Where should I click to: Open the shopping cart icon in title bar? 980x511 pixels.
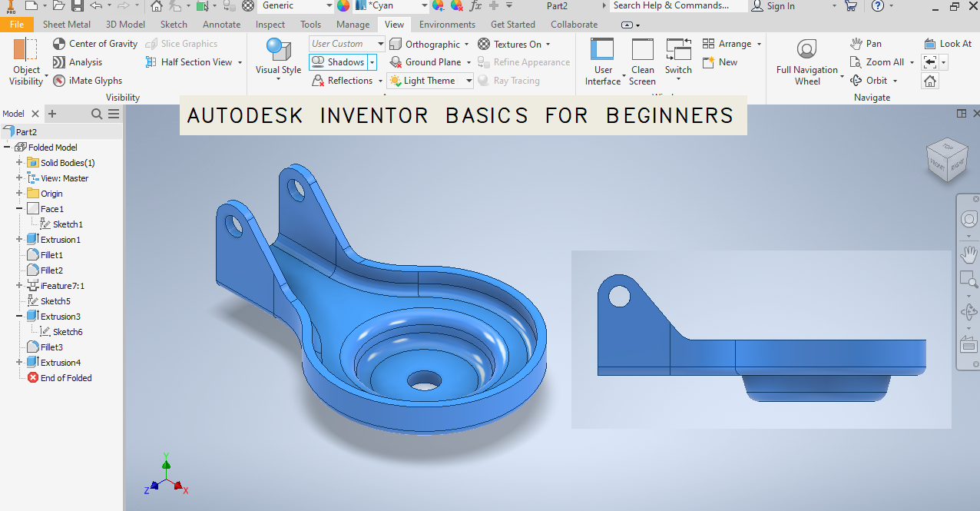pos(850,6)
